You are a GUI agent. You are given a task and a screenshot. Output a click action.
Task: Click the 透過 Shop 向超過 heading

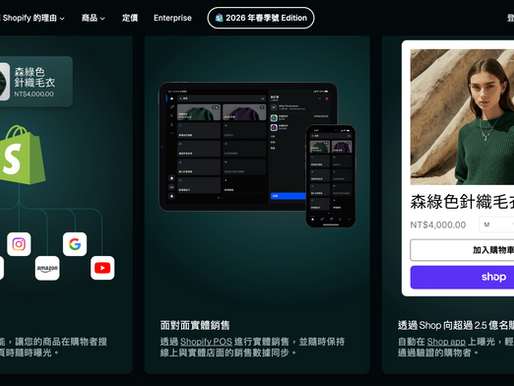(456, 325)
